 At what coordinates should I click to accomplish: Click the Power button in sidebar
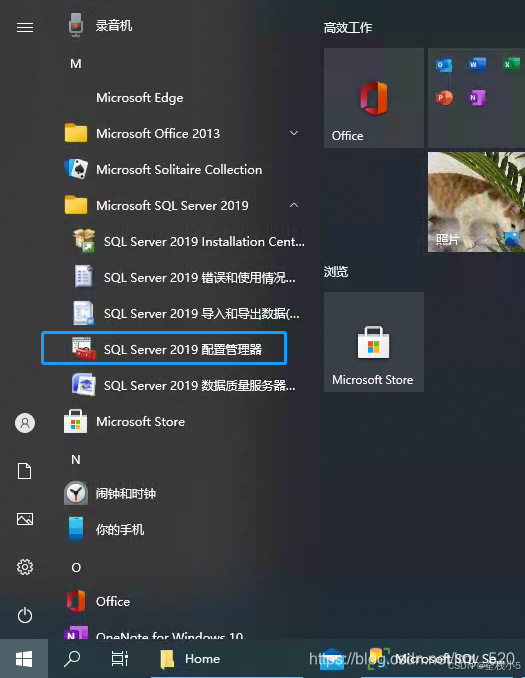point(25,615)
